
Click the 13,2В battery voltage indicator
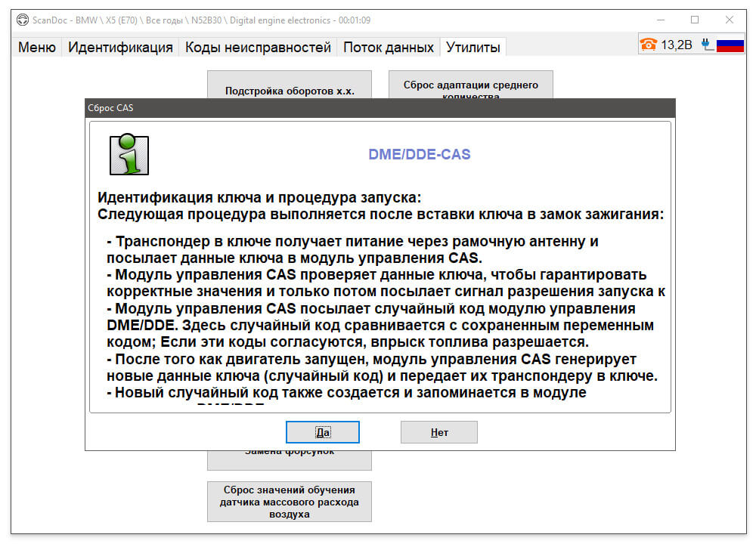tap(676, 45)
